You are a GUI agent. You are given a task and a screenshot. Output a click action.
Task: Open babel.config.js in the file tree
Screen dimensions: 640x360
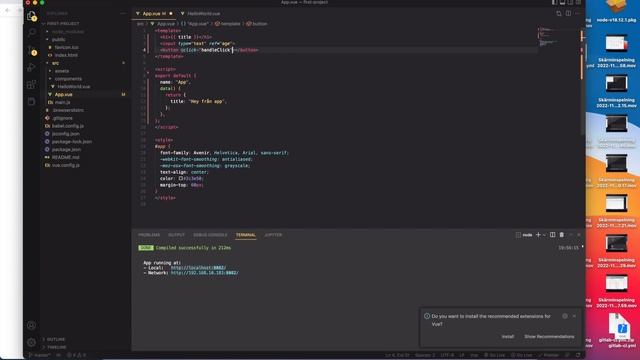point(68,126)
